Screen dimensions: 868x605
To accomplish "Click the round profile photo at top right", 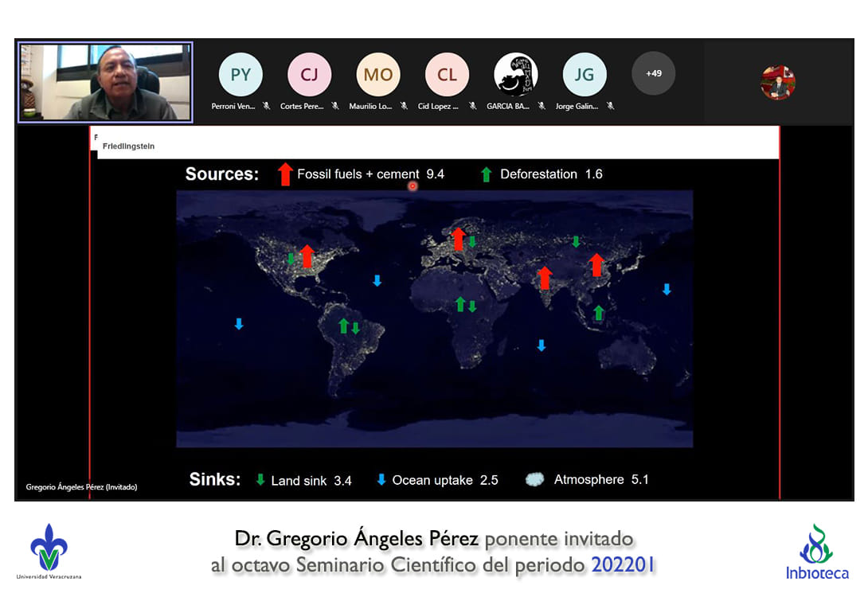I will click(x=777, y=82).
